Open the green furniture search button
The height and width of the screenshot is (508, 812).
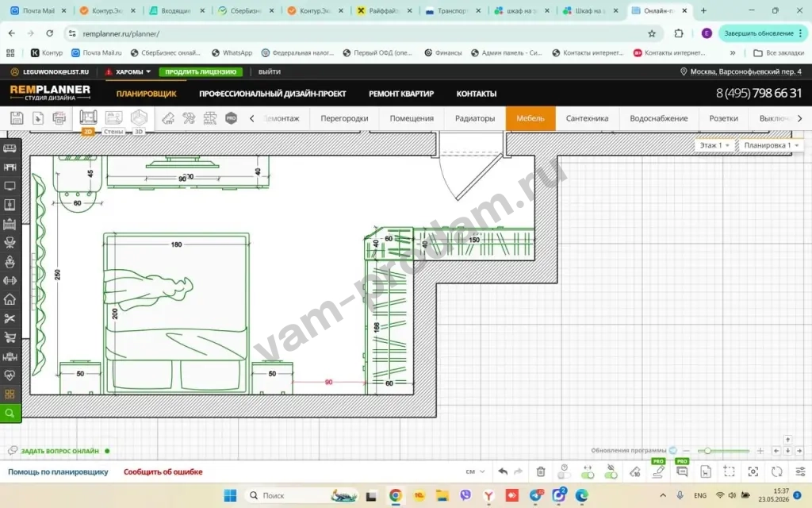point(10,413)
